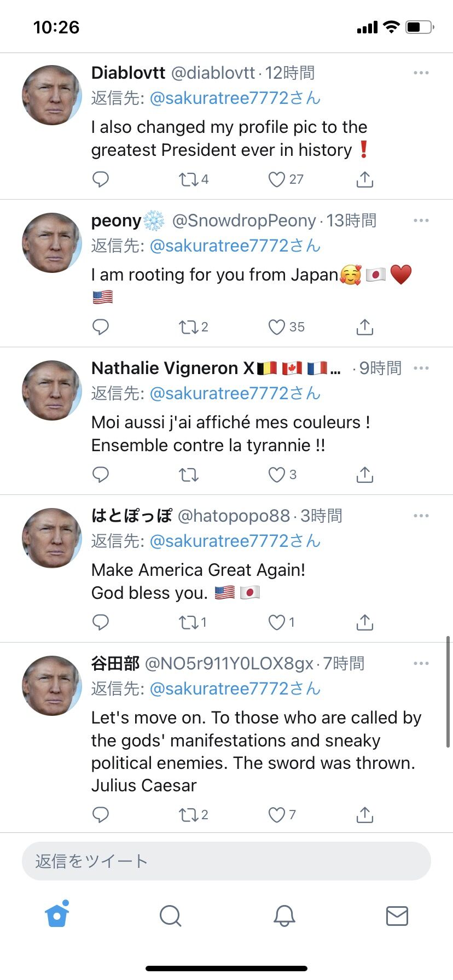Viewport: 453px width, 980px height.
Task: Open the Search tab
Action: tap(170, 915)
